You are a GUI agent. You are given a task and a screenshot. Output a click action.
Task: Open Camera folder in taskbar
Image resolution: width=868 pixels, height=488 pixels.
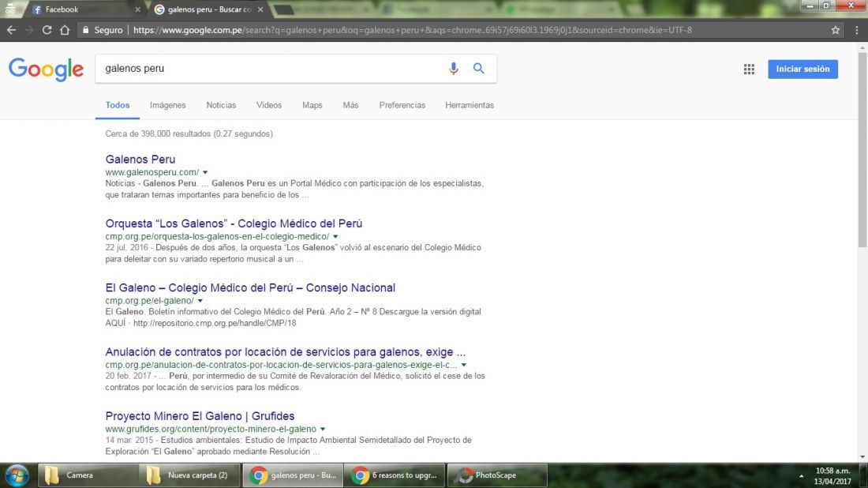pos(88,475)
